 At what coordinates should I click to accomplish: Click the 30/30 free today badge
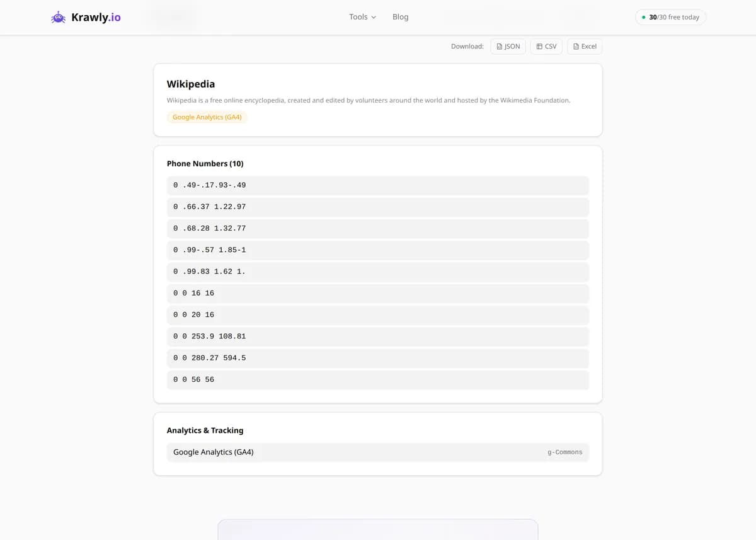[x=670, y=17]
